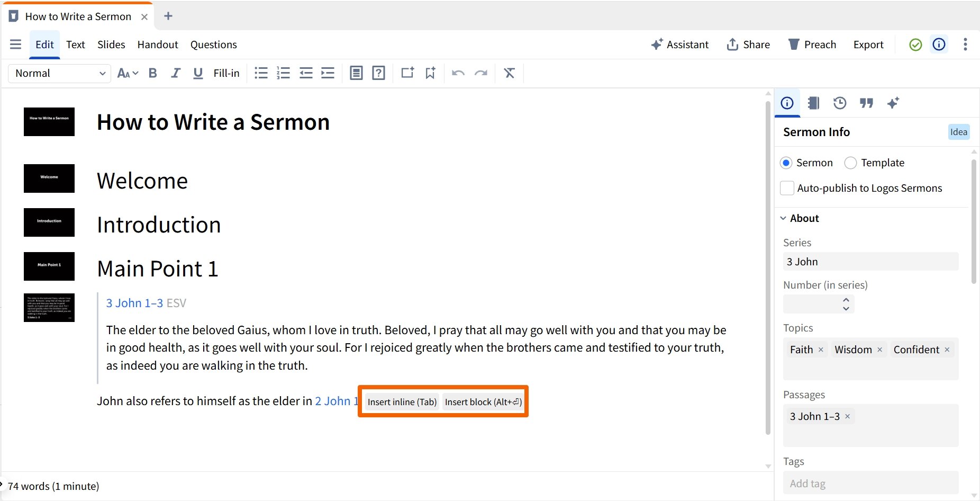Open the Export options
The image size is (980, 501).
click(x=868, y=44)
